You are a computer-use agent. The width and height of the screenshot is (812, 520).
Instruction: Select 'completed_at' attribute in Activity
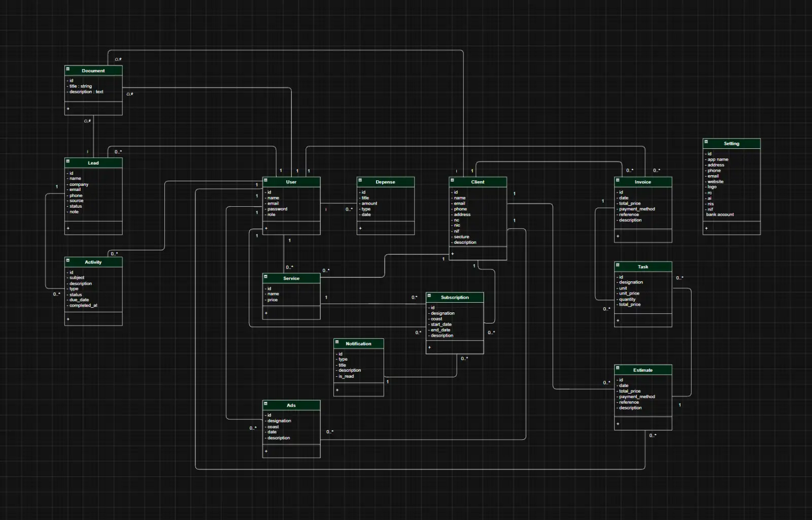(x=83, y=305)
